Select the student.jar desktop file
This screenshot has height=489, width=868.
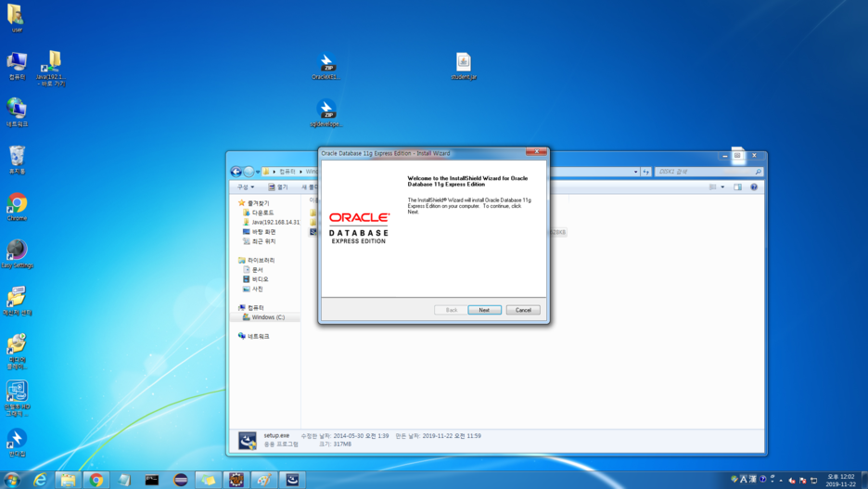click(x=464, y=67)
